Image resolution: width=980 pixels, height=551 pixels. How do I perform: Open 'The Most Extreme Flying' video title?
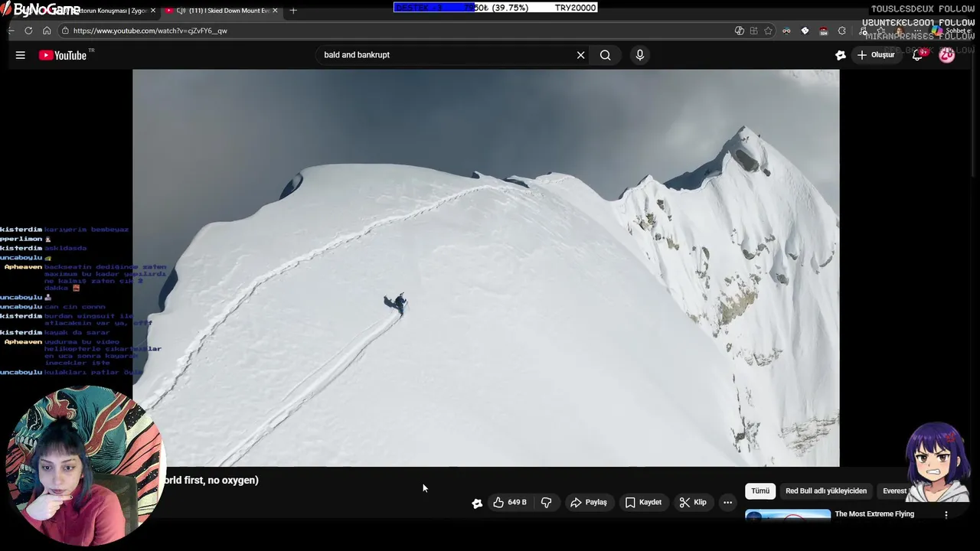(x=874, y=514)
